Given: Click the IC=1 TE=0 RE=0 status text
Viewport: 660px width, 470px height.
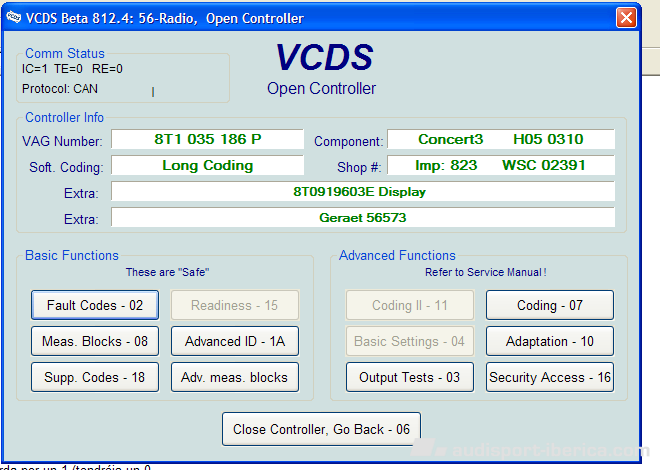Looking at the screenshot, I should [72, 69].
